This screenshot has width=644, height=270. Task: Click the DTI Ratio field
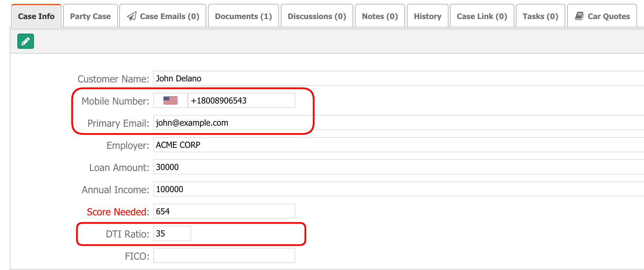coord(172,234)
